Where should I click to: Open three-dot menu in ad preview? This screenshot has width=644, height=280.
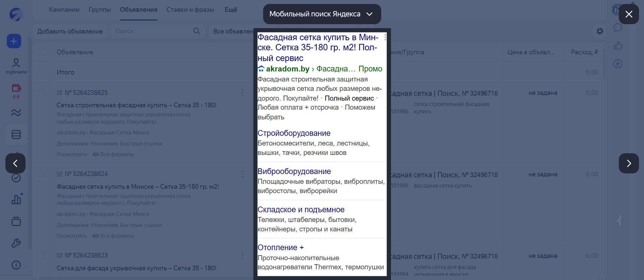(x=385, y=37)
